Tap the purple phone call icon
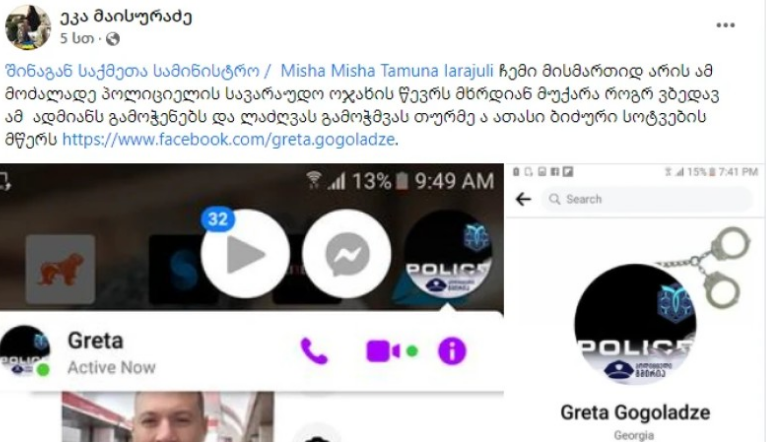 tap(314, 351)
